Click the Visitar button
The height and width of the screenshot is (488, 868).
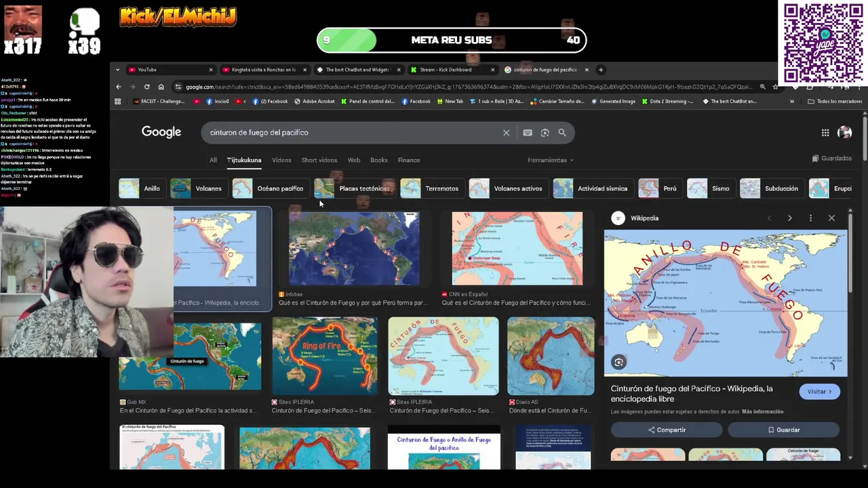pos(820,392)
